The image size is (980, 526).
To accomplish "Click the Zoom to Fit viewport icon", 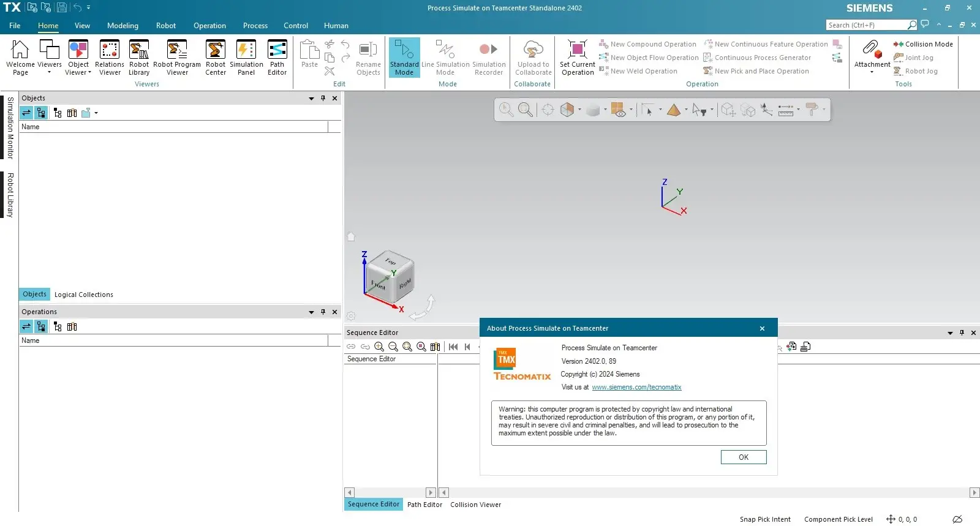I will [x=526, y=110].
